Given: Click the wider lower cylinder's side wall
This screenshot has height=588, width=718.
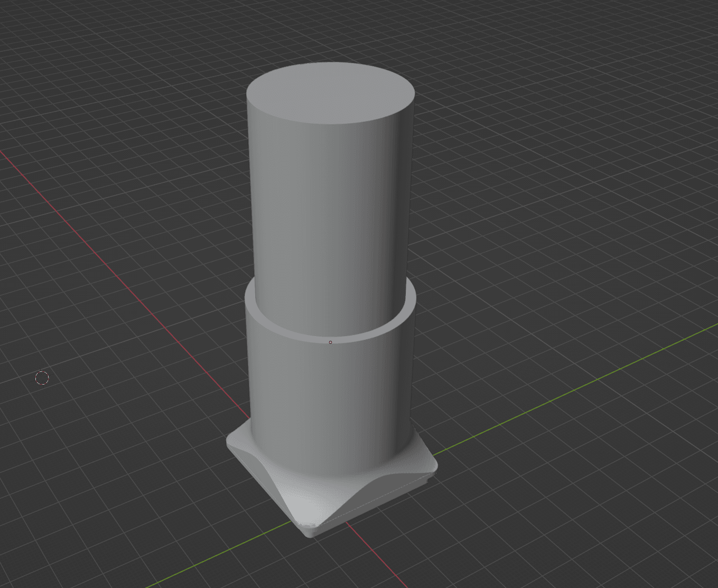Looking at the screenshot, I should (331, 407).
